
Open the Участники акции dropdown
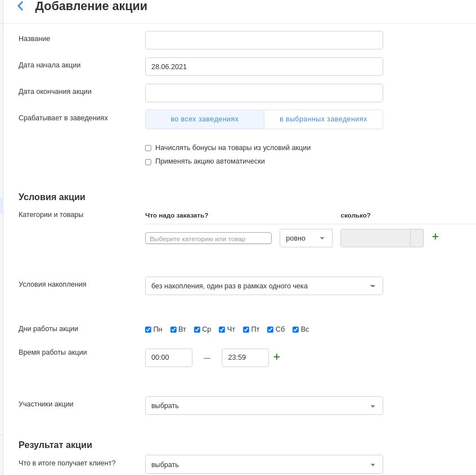click(264, 405)
